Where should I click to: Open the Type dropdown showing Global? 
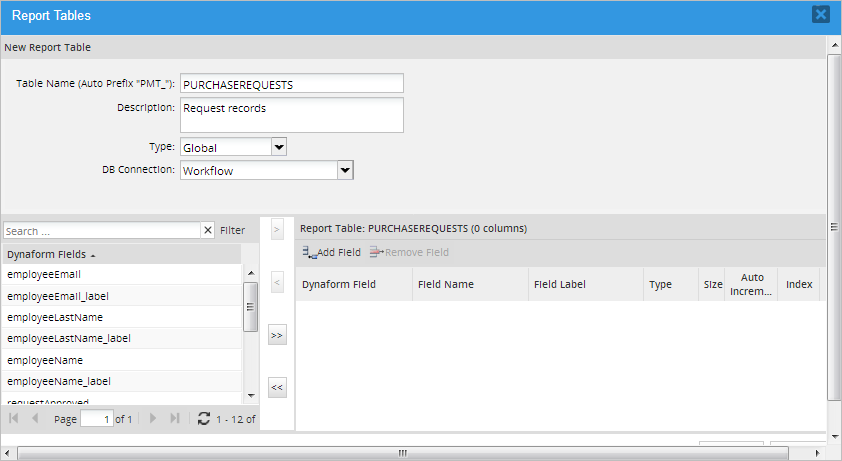[279, 147]
